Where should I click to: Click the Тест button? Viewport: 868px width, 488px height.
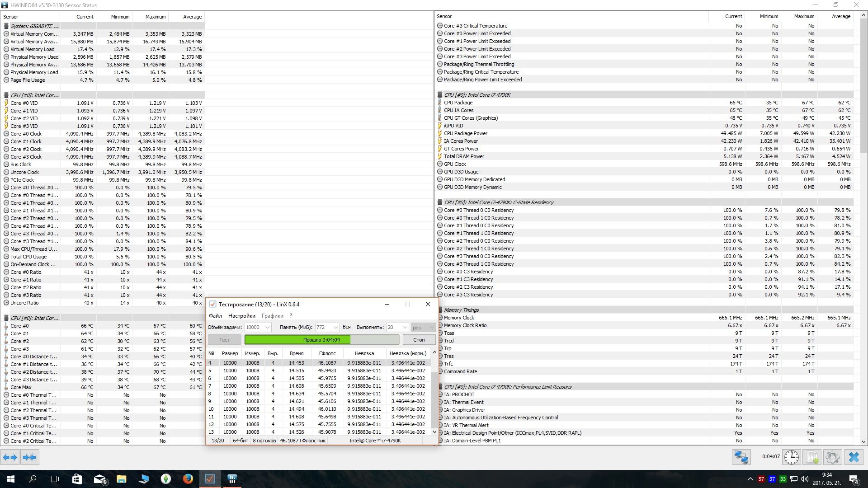coord(225,340)
